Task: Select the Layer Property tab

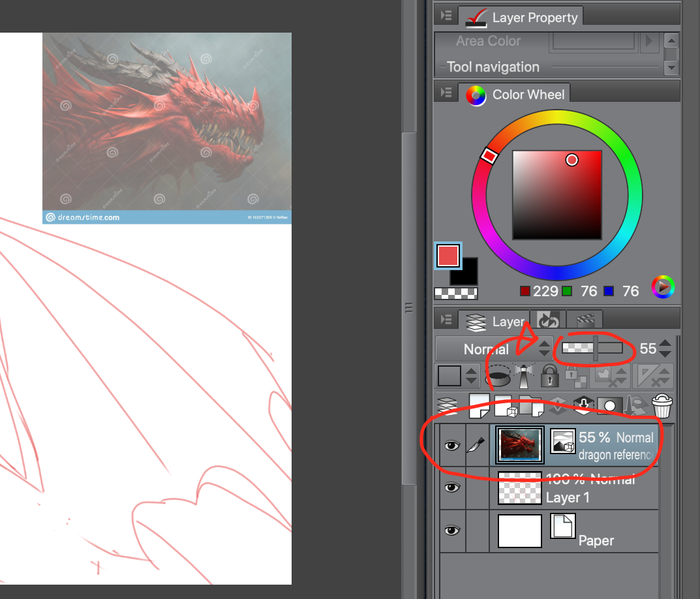Action: coord(521,18)
